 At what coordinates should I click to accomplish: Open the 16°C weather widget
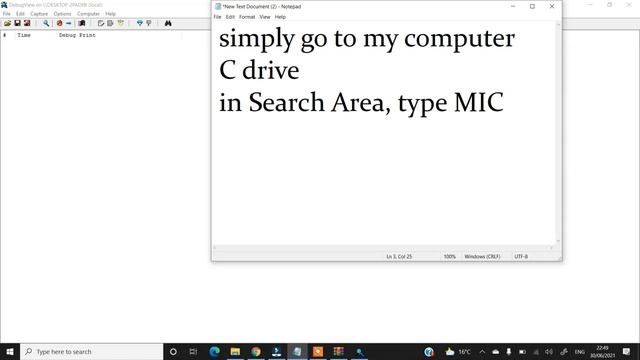click(458, 351)
